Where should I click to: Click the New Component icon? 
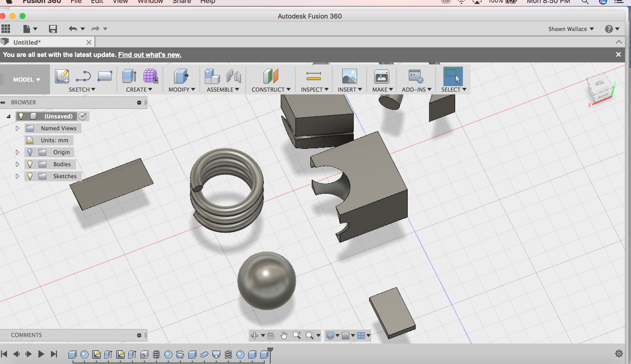pyautogui.click(x=212, y=76)
